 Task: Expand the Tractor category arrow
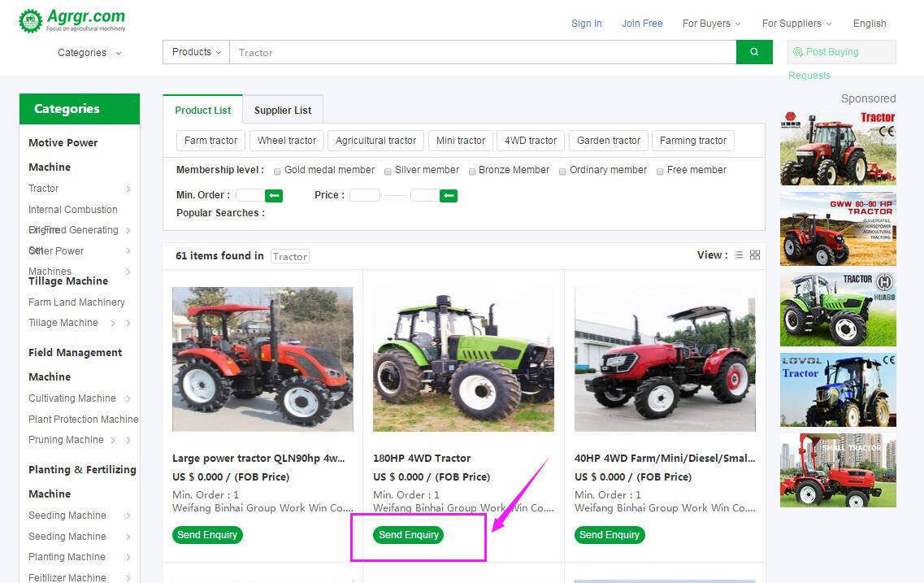128,189
